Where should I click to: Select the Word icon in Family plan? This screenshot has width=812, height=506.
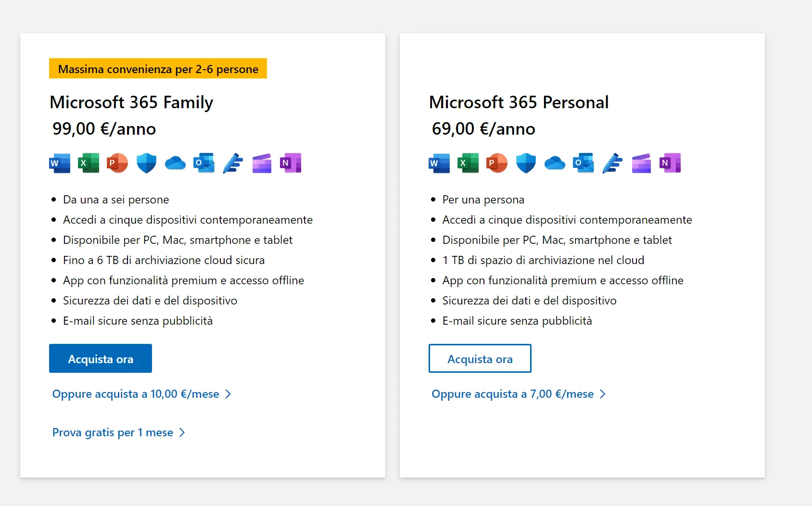tap(59, 163)
